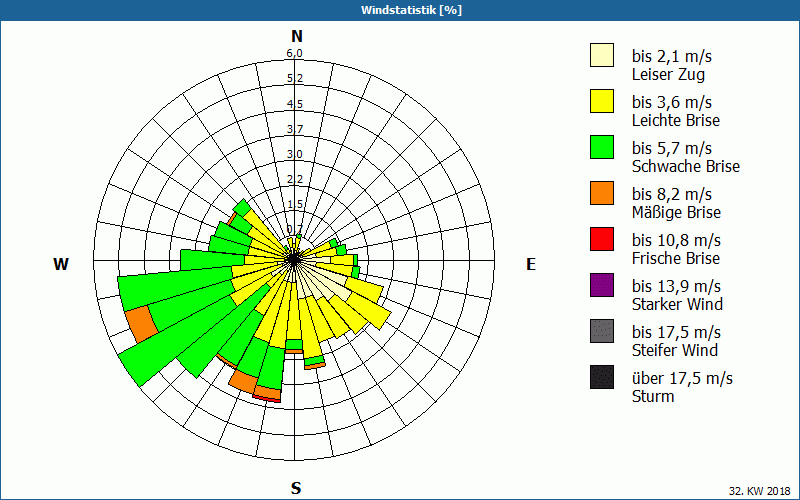Viewport: 800px width, 500px height.
Task: Click the black Sturm legend swatch
Action: tap(602, 377)
